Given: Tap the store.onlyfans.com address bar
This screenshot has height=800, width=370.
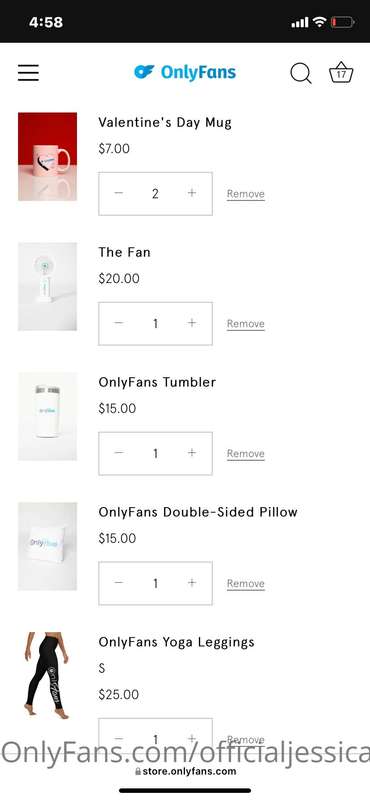Looking at the screenshot, I should click(185, 771).
